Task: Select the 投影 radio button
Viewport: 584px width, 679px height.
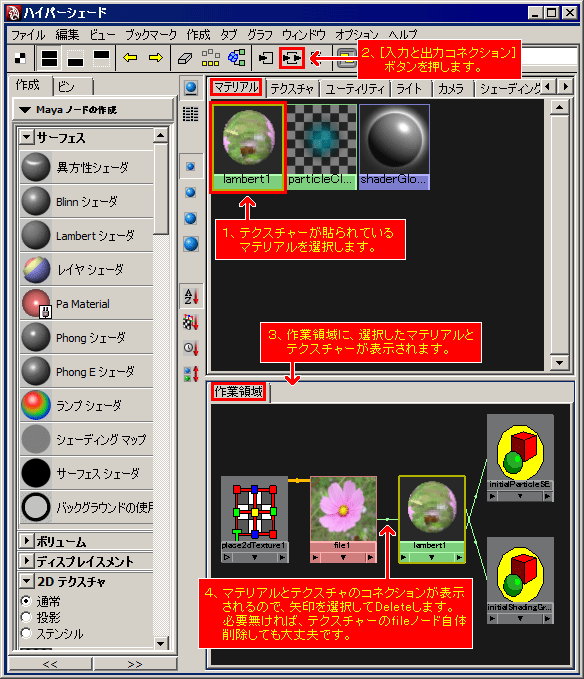Action: [x=26, y=617]
